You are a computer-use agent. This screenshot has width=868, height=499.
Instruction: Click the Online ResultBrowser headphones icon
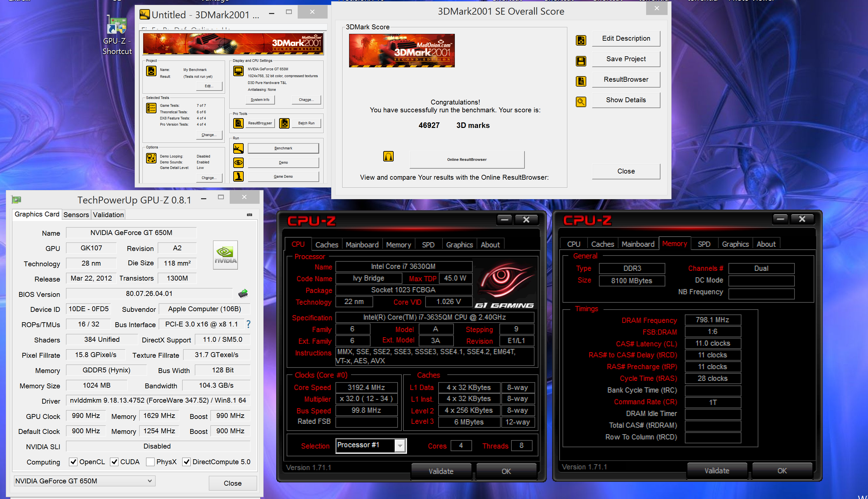tap(388, 156)
